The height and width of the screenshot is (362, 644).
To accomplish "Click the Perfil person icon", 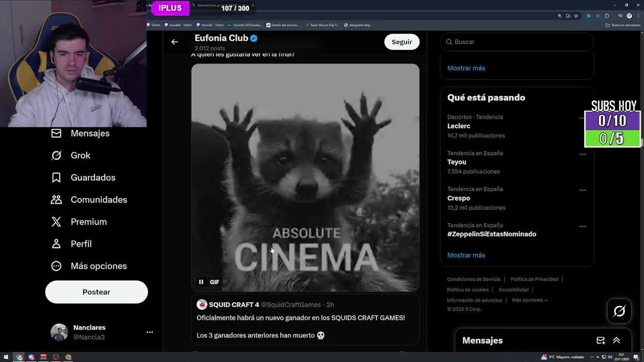I will 56,244.
